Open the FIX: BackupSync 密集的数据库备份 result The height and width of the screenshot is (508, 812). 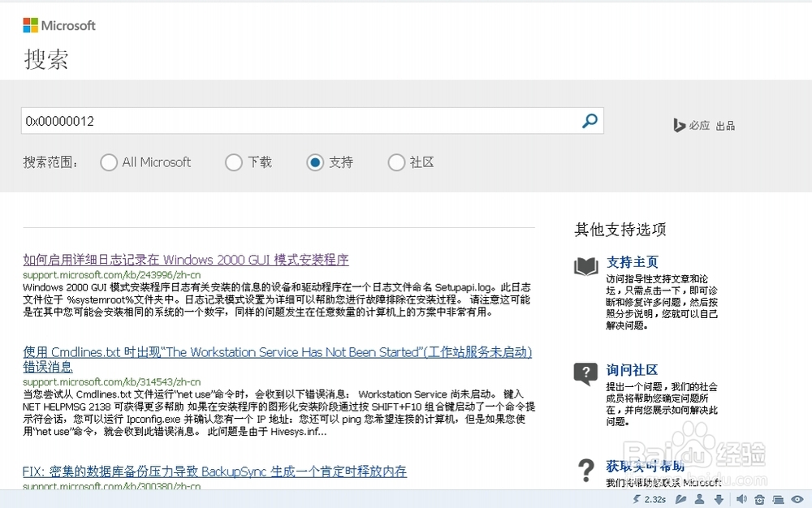tap(215, 471)
